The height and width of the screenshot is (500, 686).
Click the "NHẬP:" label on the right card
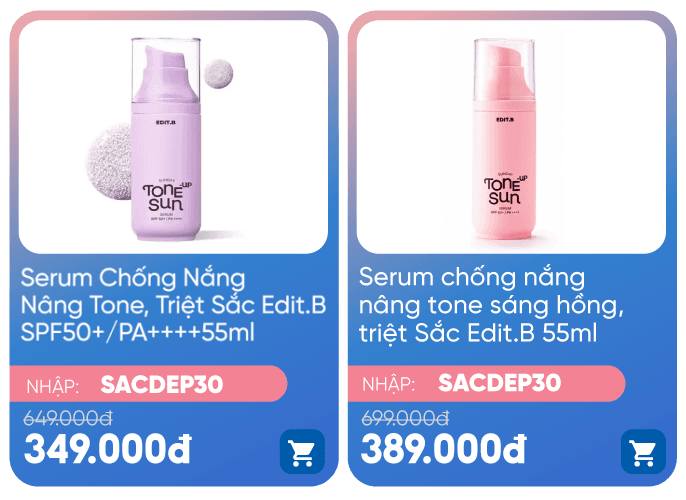pos(388,385)
